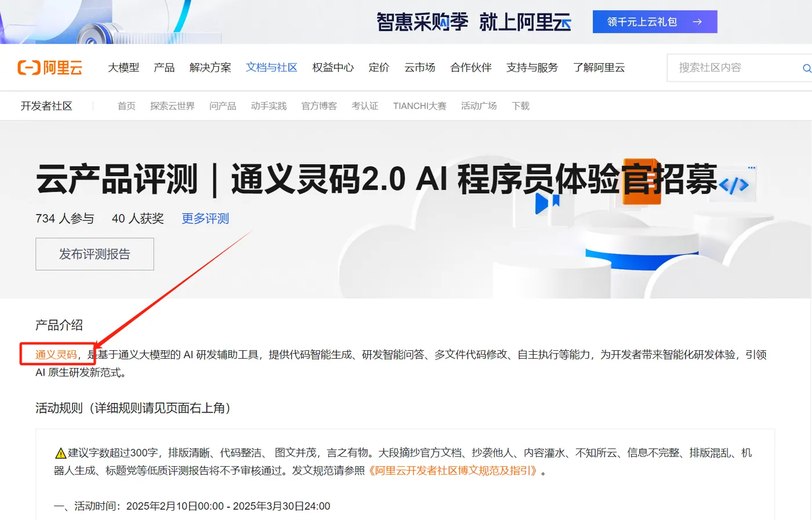The height and width of the screenshot is (520, 812).
Task: Open the 权益中心 menu item
Action: tap(333, 68)
